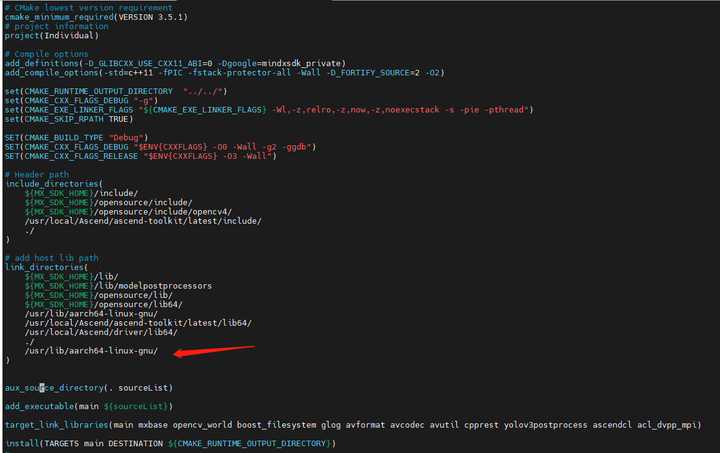Click the '# Compile options' comment
This screenshot has width=720, height=453.
[46, 54]
